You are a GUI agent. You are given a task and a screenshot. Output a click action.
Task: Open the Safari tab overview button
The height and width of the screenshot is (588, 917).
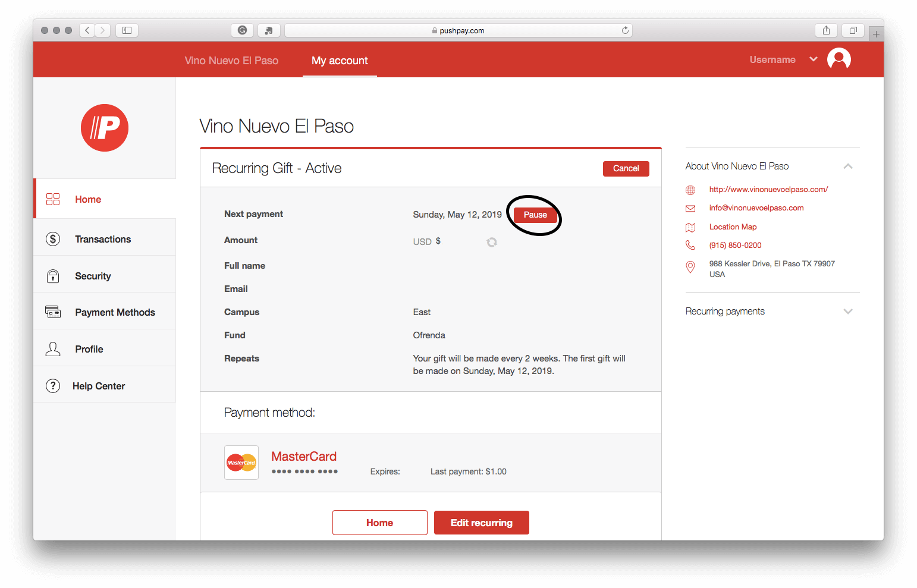(853, 30)
